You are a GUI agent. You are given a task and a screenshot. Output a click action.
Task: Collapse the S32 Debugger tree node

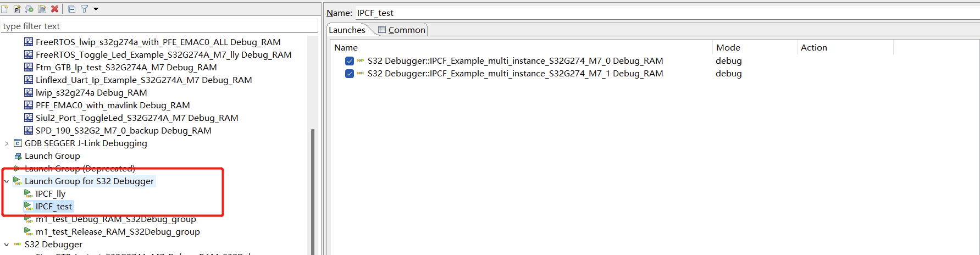pos(7,245)
